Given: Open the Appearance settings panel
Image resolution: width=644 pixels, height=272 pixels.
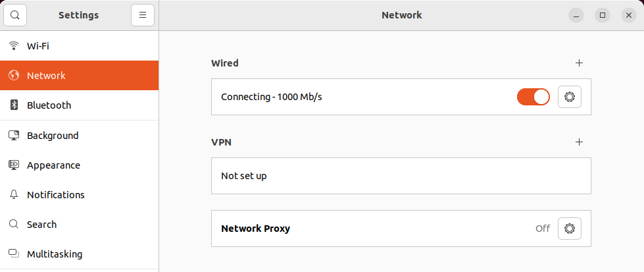Looking at the screenshot, I should 53,165.
